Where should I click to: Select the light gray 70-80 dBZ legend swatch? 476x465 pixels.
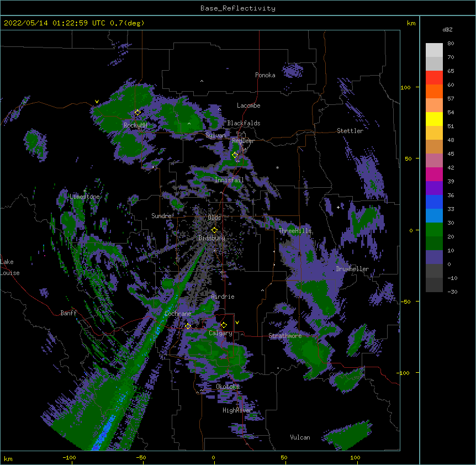tap(434, 50)
